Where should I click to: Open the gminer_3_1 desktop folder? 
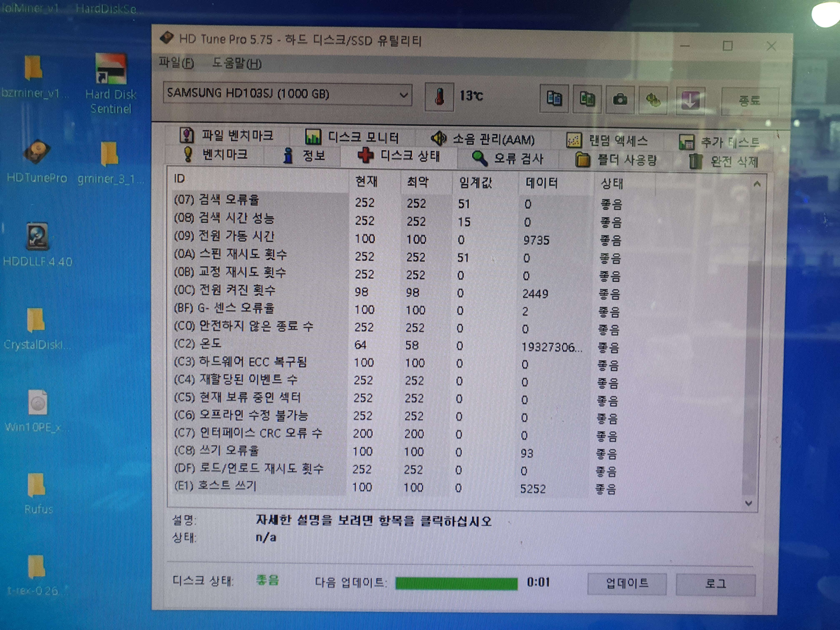coord(110,163)
